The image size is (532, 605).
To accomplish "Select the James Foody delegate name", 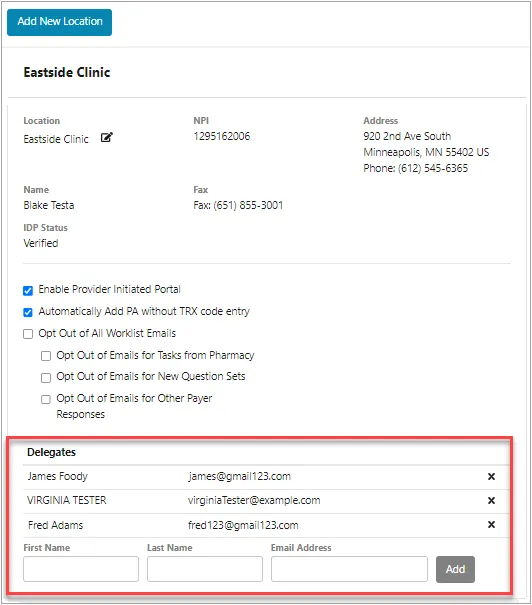I will click(x=57, y=477).
